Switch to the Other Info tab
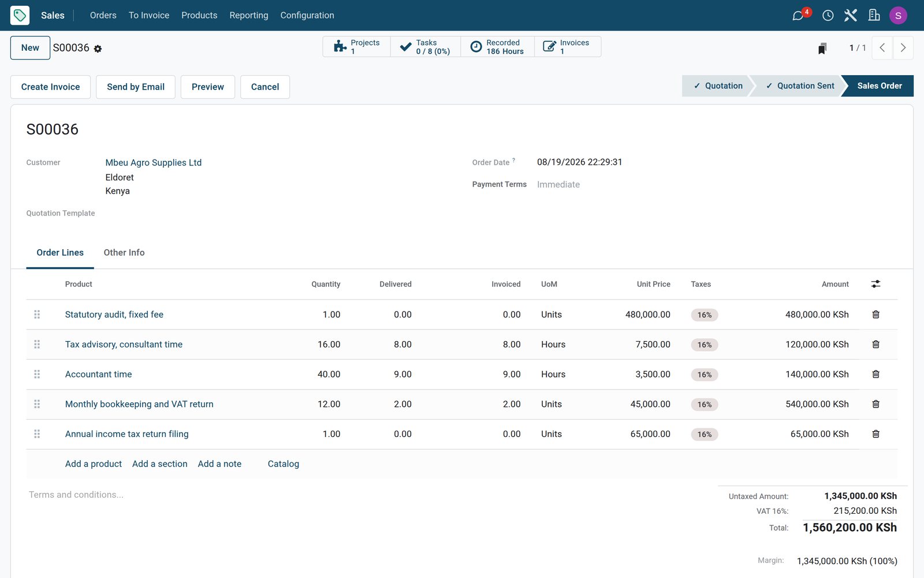Screen dimensions: 924x578 (124, 253)
